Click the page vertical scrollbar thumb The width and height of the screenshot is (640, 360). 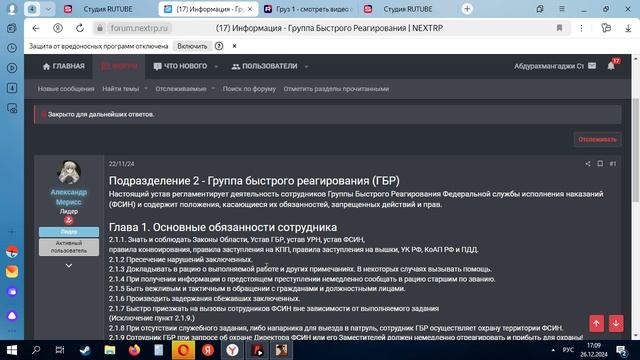click(636, 150)
